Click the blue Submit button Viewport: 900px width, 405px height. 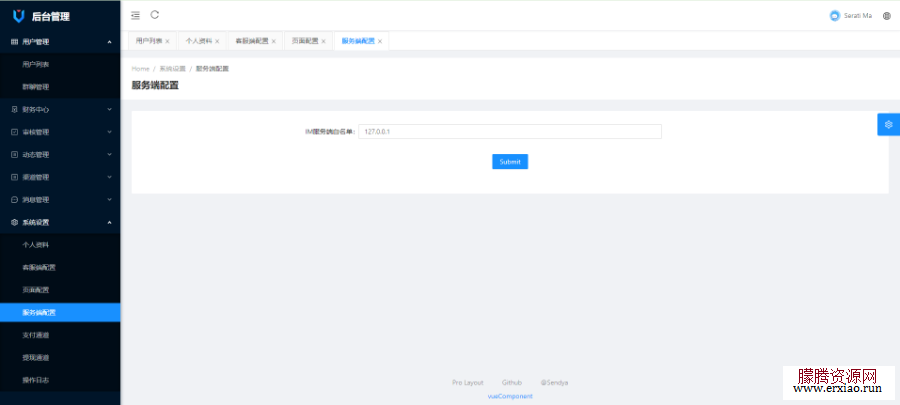point(510,162)
